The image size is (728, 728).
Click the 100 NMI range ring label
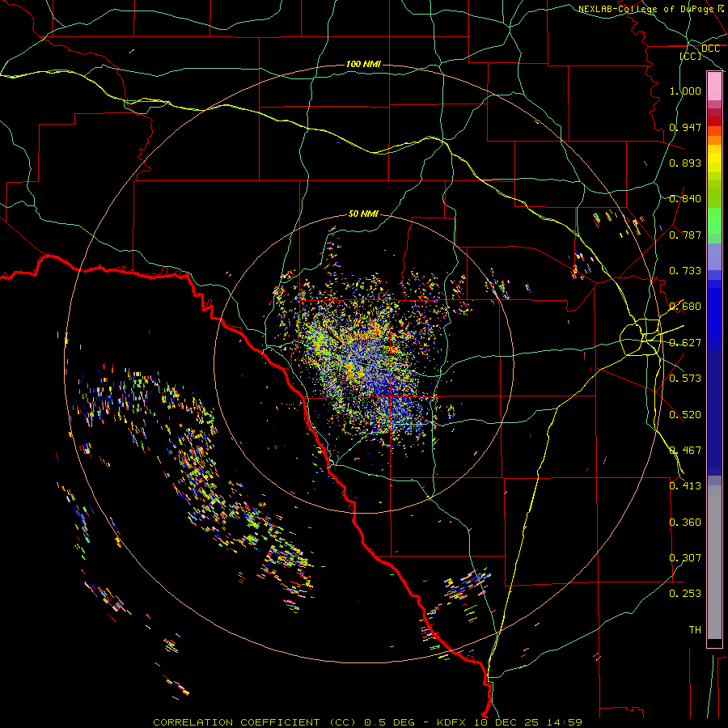point(363,64)
